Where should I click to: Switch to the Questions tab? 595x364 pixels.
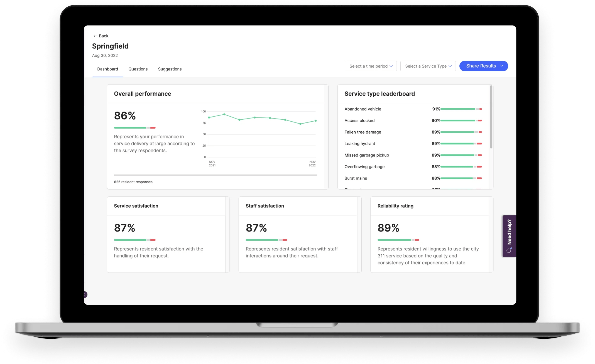tap(138, 69)
